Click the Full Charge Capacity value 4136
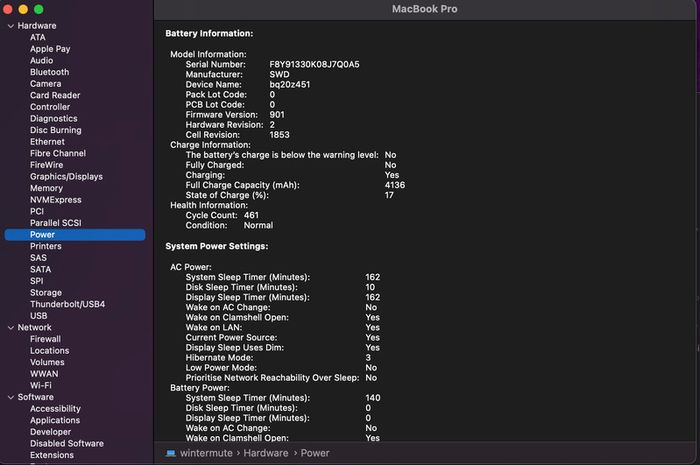Screen dimensions: 700x465 pyautogui.click(x=395, y=185)
